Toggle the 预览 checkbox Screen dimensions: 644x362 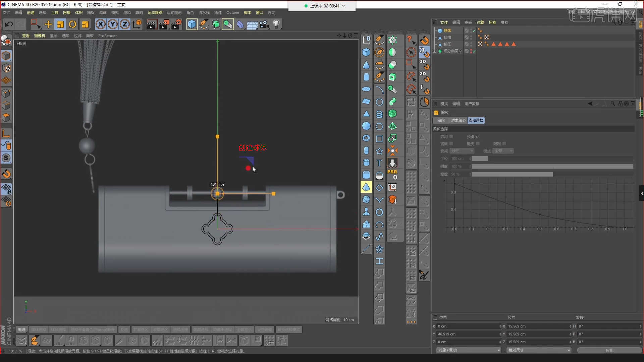click(478, 136)
